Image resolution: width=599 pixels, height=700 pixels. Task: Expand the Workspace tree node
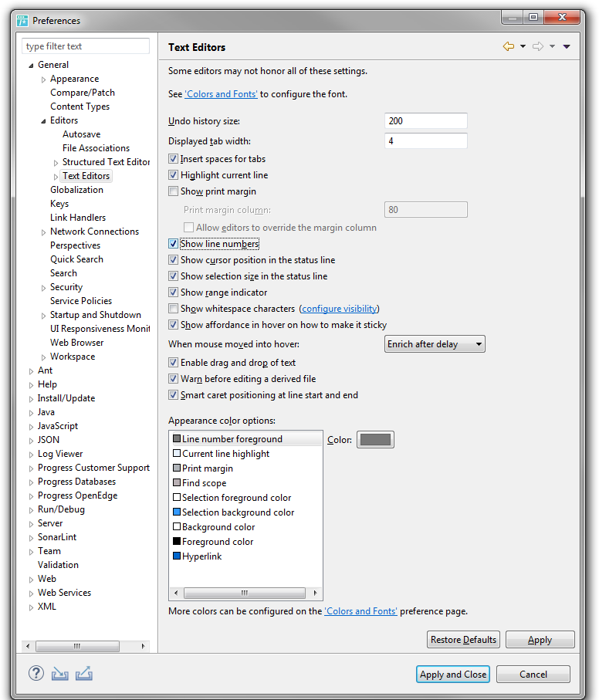pyautogui.click(x=43, y=357)
